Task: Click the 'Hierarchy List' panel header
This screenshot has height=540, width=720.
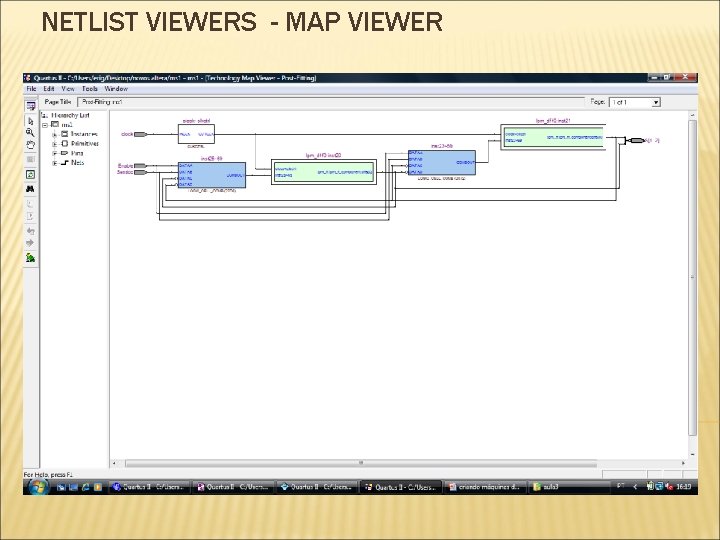Action: [70, 115]
